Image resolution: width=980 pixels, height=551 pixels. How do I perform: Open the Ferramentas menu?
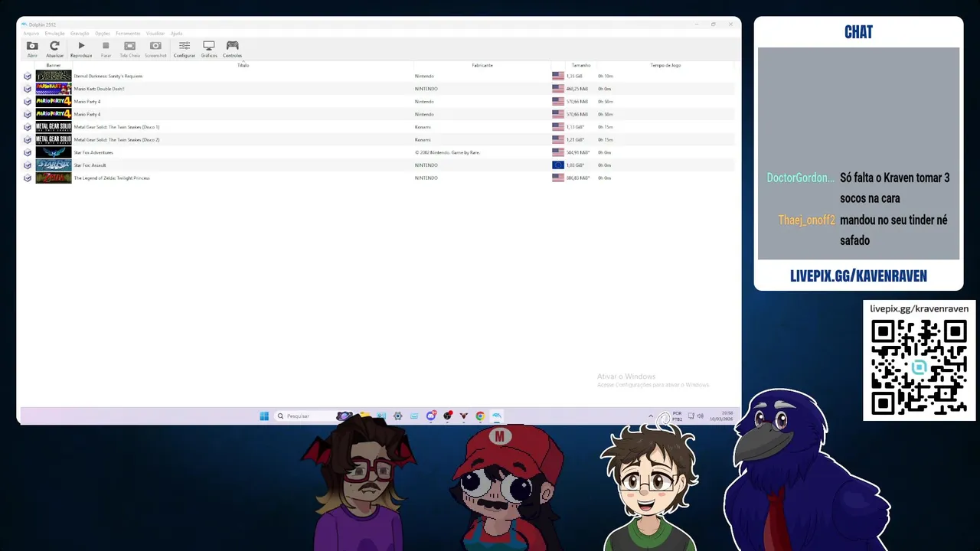coord(128,34)
